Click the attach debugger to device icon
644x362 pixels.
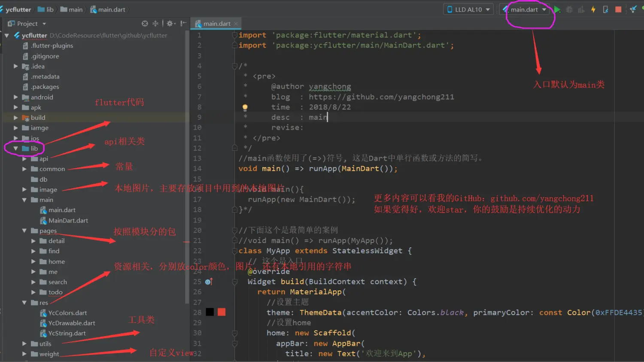[x=605, y=9]
